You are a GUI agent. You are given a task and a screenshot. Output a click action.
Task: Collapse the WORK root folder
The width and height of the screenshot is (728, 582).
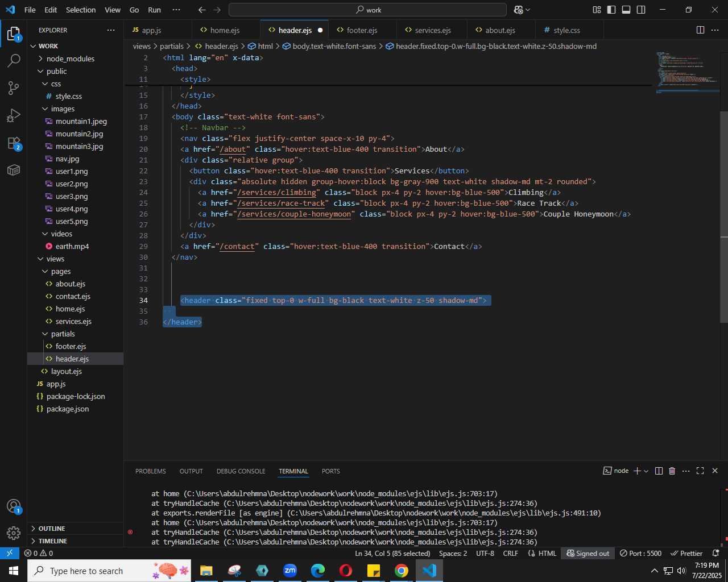(75, 46)
